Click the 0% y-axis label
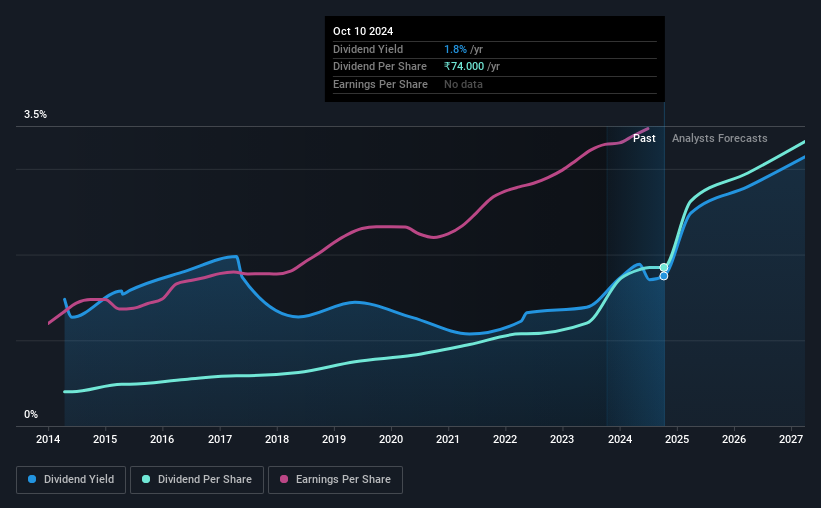 [31, 414]
